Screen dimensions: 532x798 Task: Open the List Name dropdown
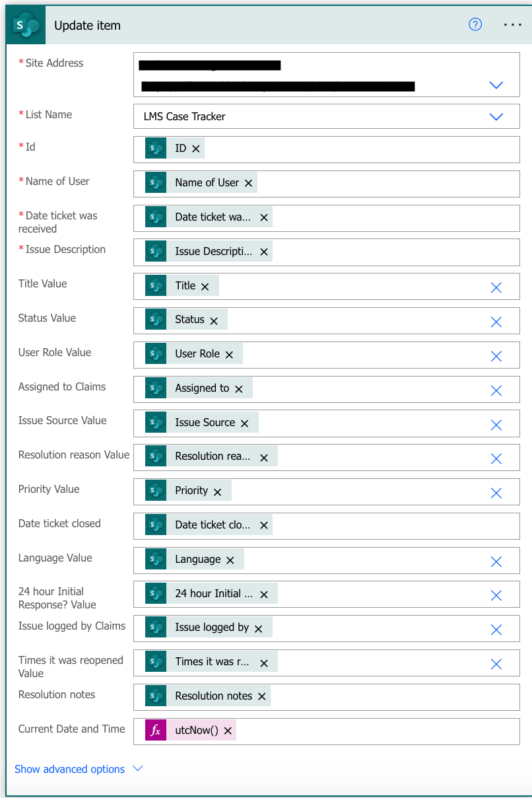[x=496, y=116]
